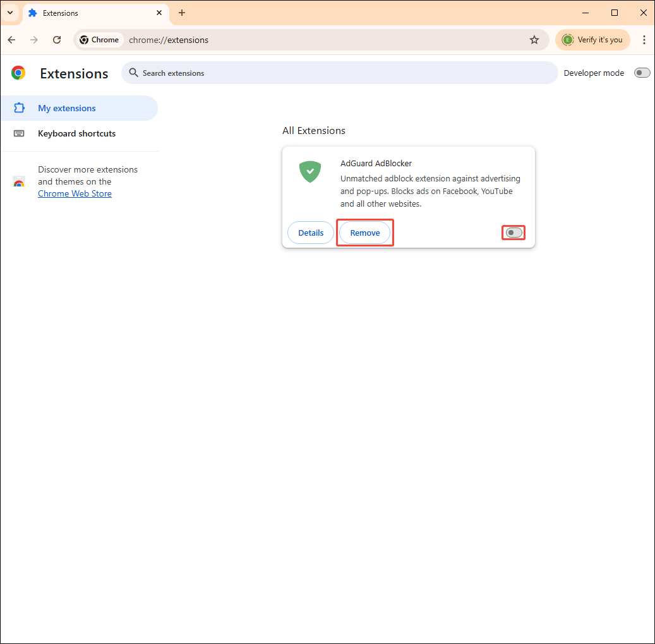The image size is (655, 644).
Task: Remove the AdGuard AdBlocker extension
Action: click(x=364, y=232)
